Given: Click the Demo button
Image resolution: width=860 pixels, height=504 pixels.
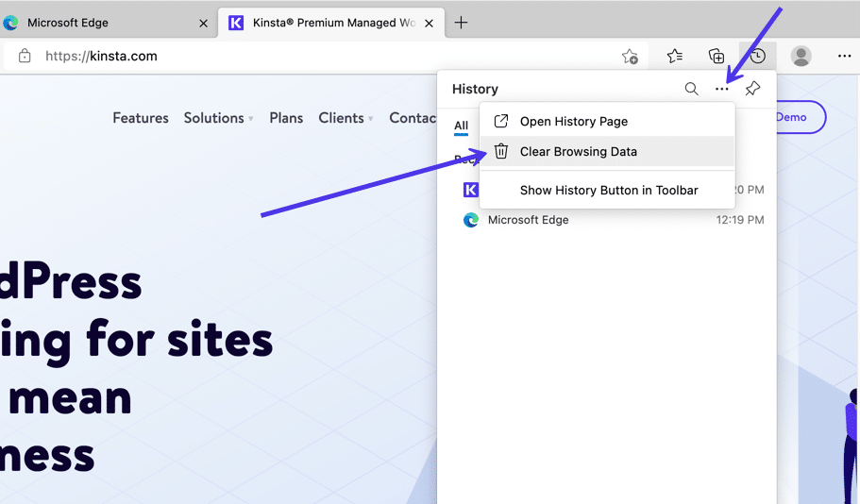Looking at the screenshot, I should [x=801, y=117].
